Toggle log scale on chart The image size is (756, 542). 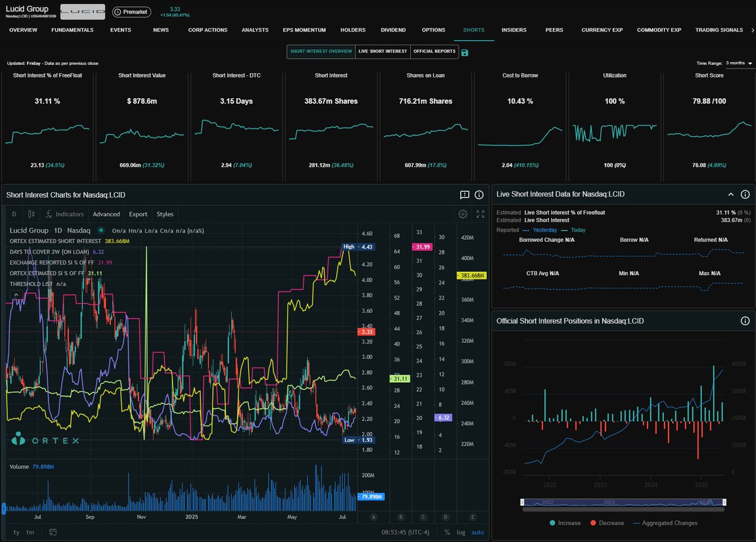coord(461,532)
